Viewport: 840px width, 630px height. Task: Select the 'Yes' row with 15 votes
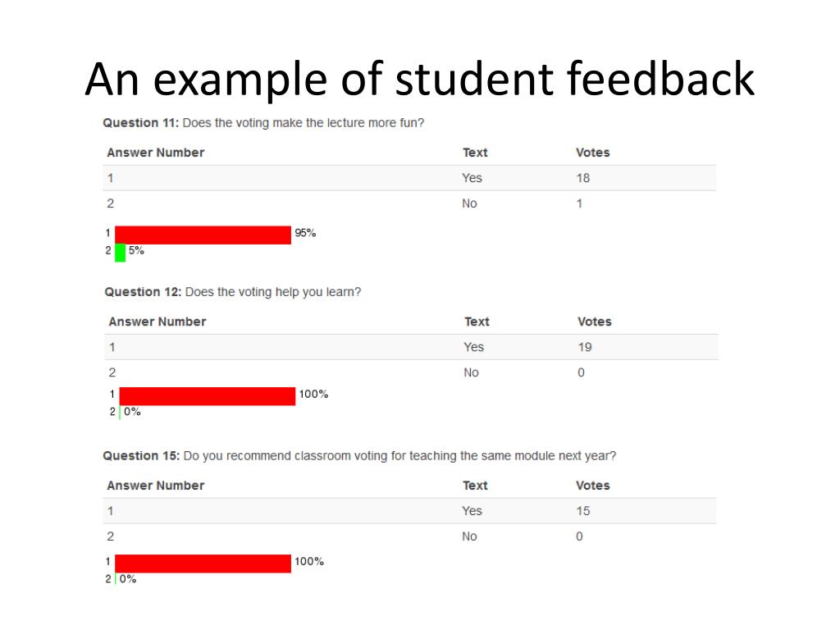(410, 511)
